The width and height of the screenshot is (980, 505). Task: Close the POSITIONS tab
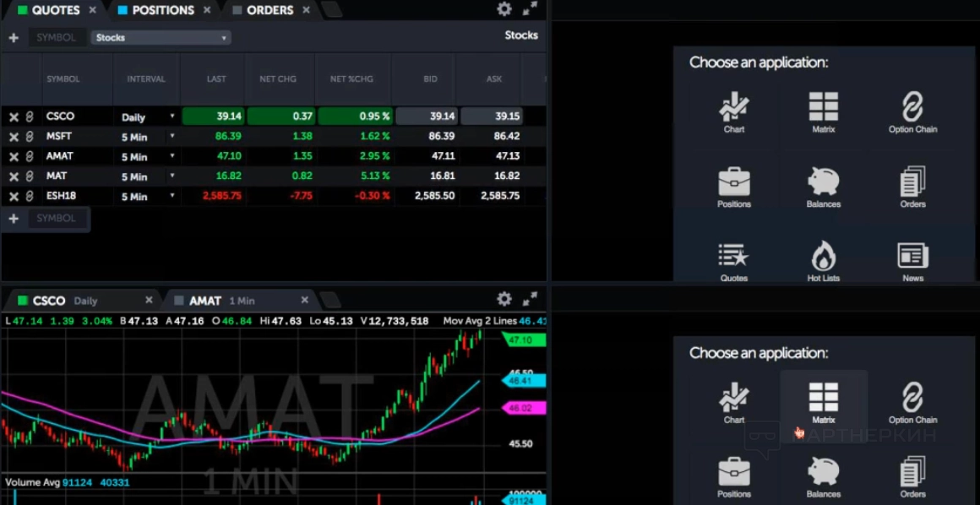click(x=208, y=10)
